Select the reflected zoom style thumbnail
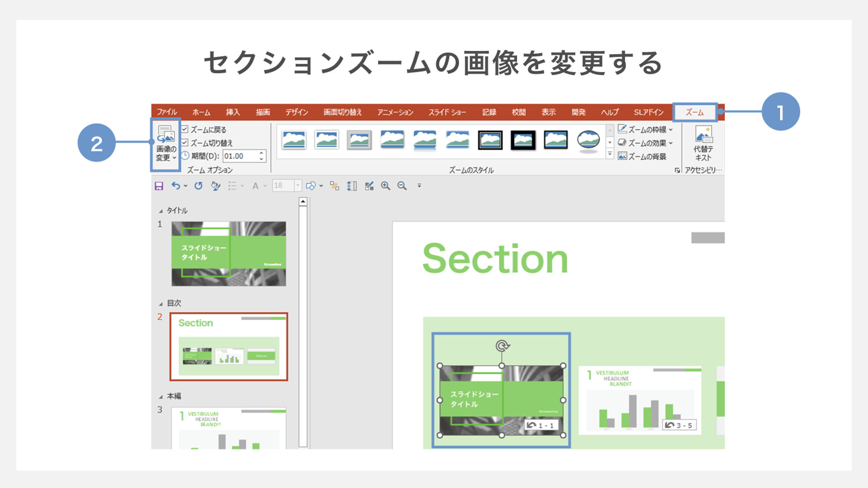 pos(425,141)
